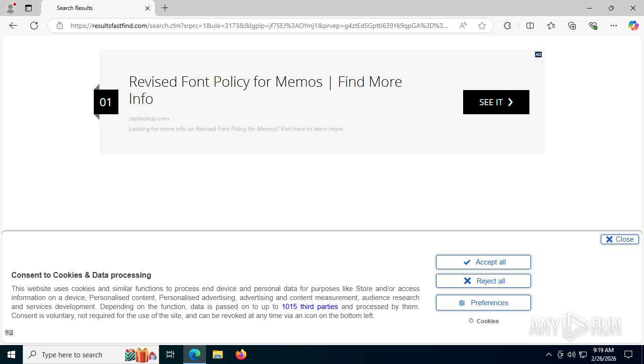Open a new browser tab
This screenshot has width=644, height=364.
(x=165, y=8)
